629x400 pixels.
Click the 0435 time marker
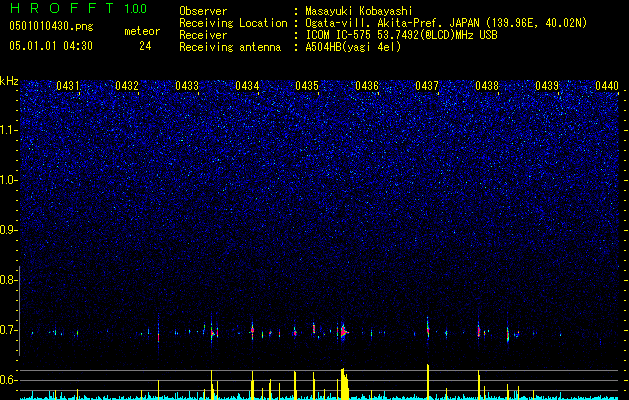pyautogui.click(x=307, y=86)
